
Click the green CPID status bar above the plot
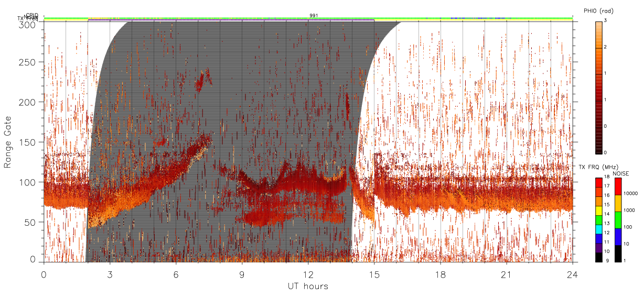point(308,18)
